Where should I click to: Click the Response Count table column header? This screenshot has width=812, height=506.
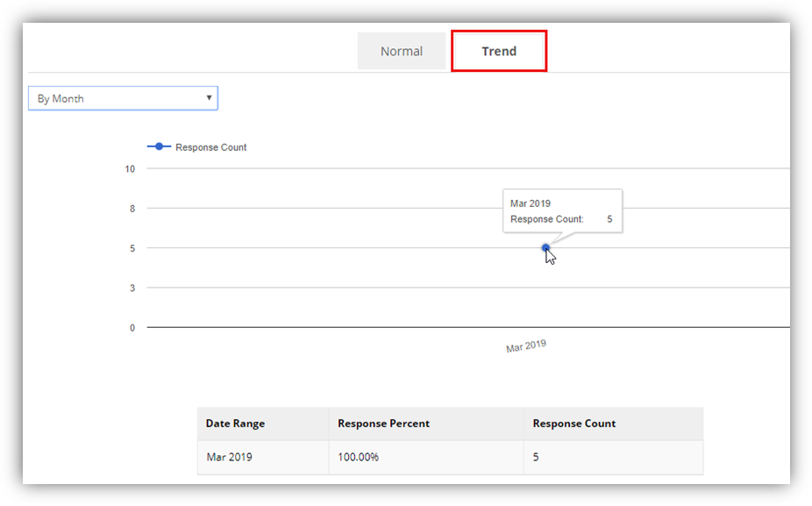tap(574, 424)
